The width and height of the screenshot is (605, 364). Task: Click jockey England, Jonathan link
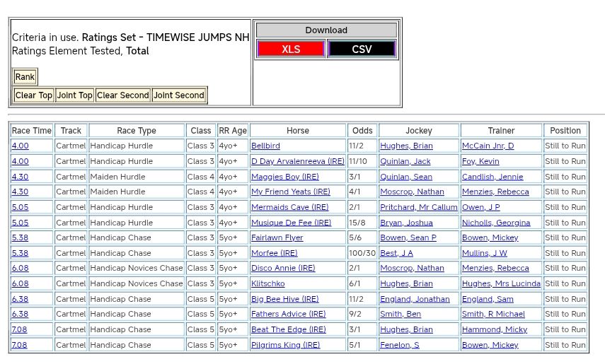415,299
